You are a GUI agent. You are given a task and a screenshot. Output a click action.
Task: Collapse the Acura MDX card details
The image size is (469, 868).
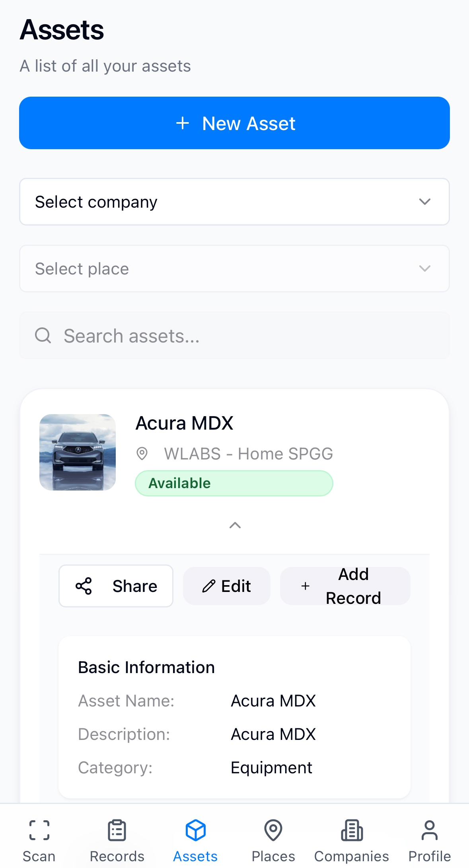pos(235,525)
